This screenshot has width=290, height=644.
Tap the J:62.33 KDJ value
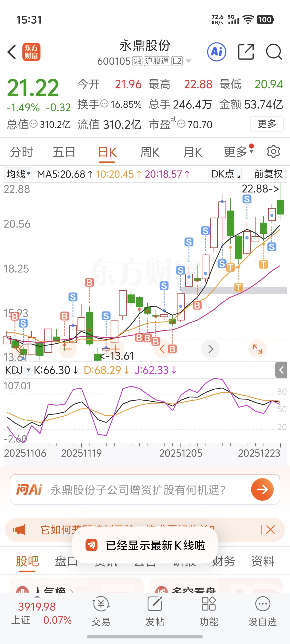coord(155,370)
